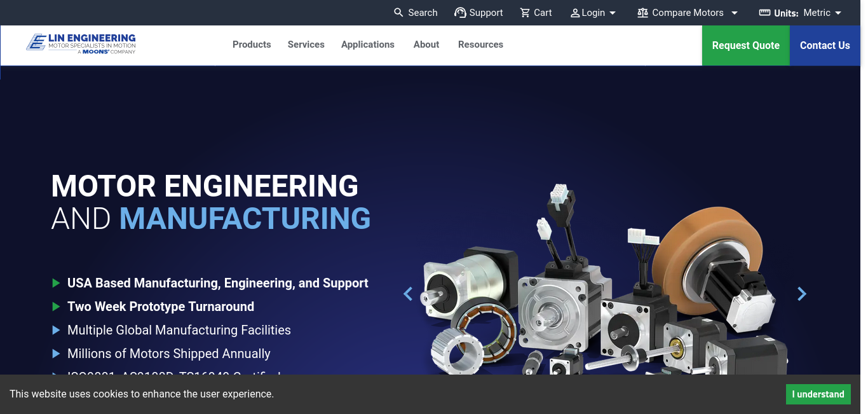Click the cookie notice message text
The height and width of the screenshot is (414, 868).
(142, 394)
